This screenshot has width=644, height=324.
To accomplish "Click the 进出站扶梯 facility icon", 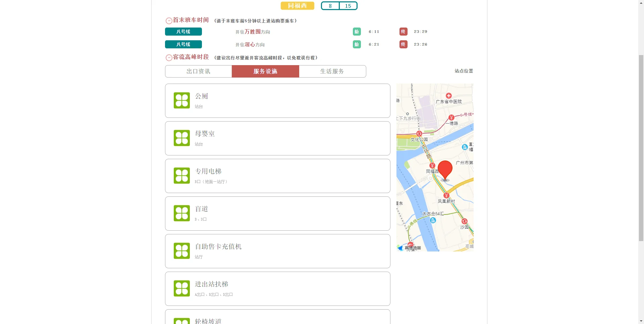I will (181, 288).
